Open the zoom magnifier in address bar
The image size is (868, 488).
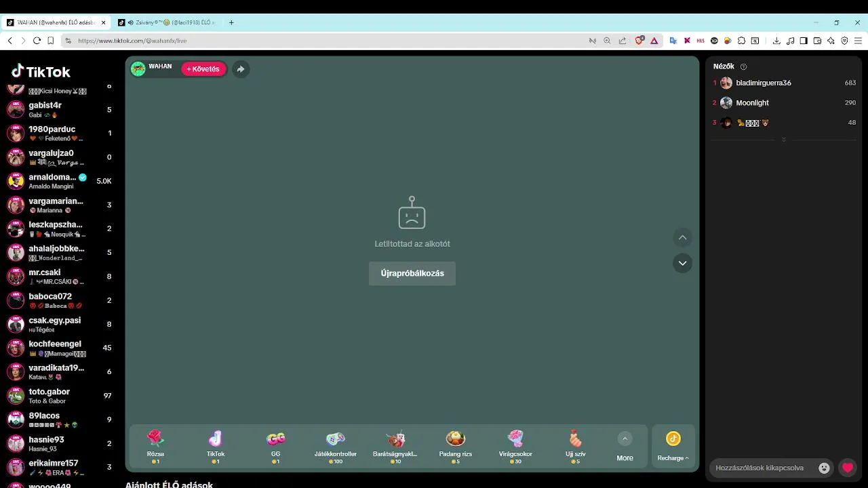pos(607,41)
